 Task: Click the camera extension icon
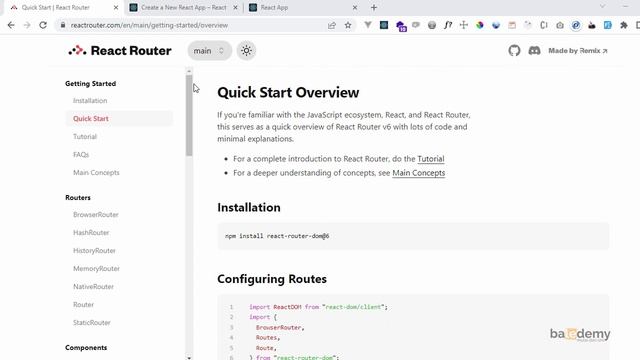560,25
